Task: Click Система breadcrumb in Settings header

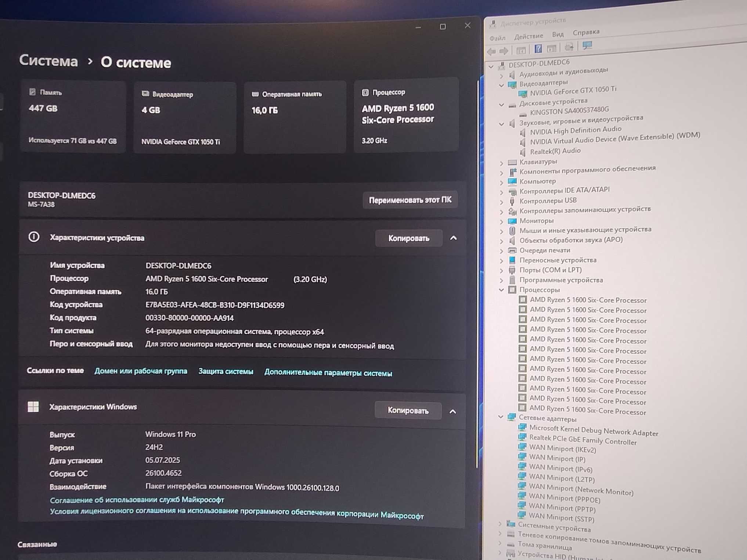Action: tap(48, 60)
